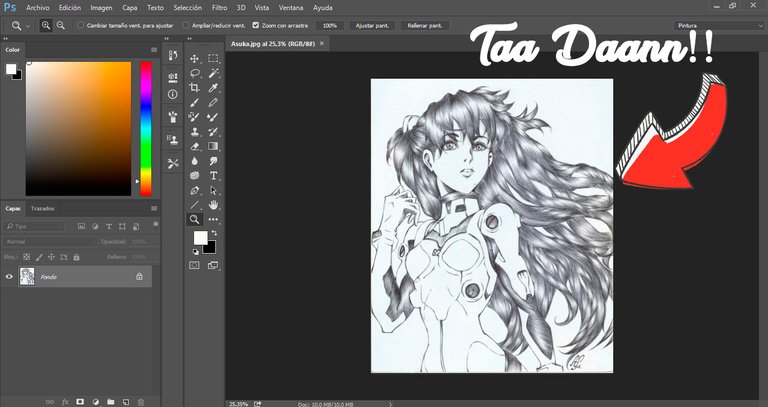Uncheck Zoom con arrastre checkbox

[x=256, y=25]
